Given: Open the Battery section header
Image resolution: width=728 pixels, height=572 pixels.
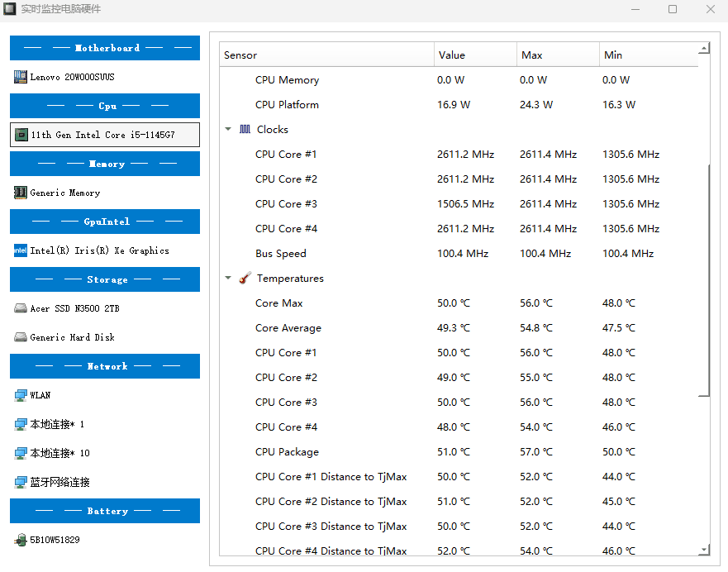Looking at the screenshot, I should tap(105, 511).
